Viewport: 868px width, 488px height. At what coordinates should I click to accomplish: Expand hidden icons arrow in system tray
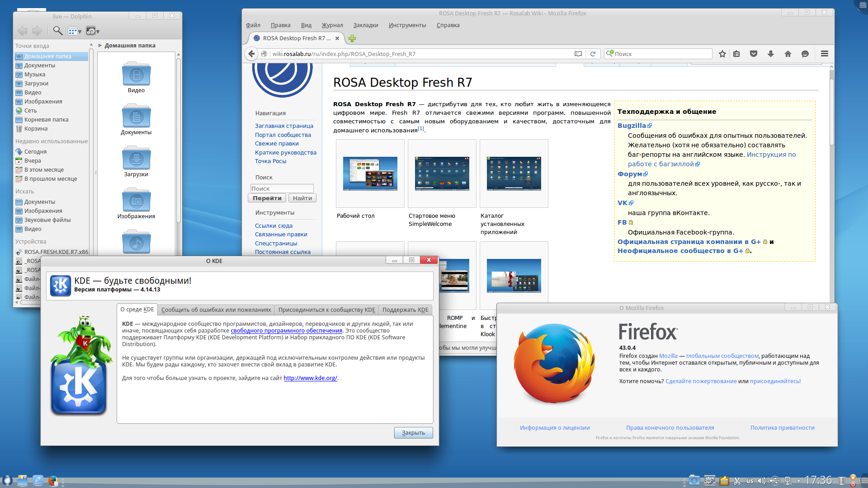[x=798, y=480]
